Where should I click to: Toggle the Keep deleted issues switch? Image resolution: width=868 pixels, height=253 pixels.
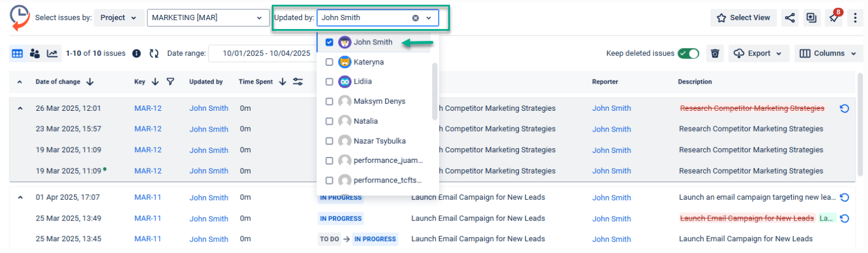pos(689,53)
